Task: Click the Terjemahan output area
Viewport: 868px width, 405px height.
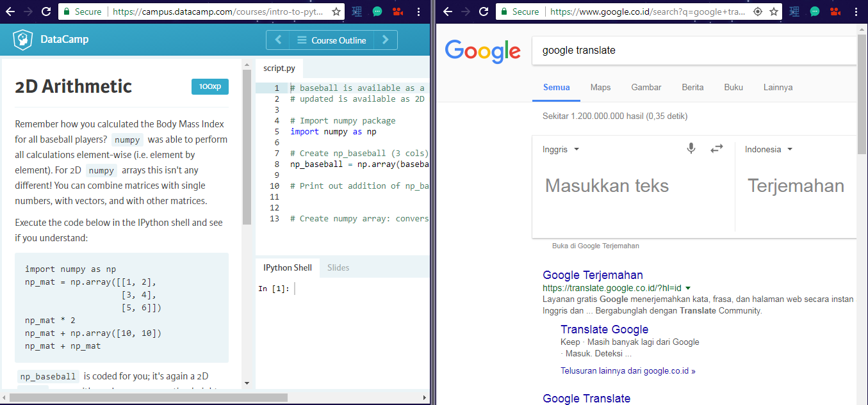Action: [x=796, y=186]
